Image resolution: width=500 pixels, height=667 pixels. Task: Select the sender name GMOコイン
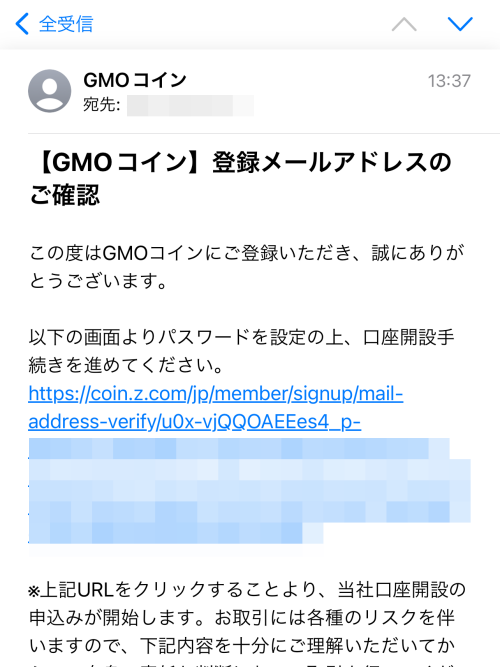[135, 80]
